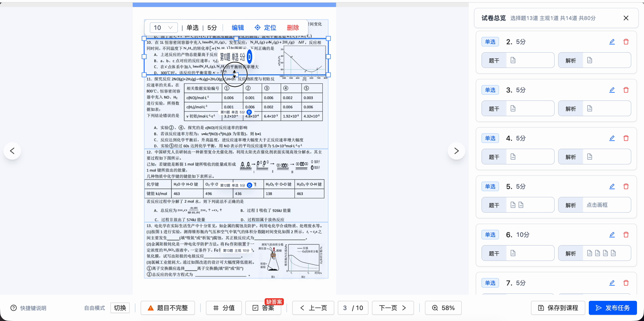This screenshot has width=644, height=321.
Task: Click 点击画框 in question 5 analysis
Action: tap(597, 205)
